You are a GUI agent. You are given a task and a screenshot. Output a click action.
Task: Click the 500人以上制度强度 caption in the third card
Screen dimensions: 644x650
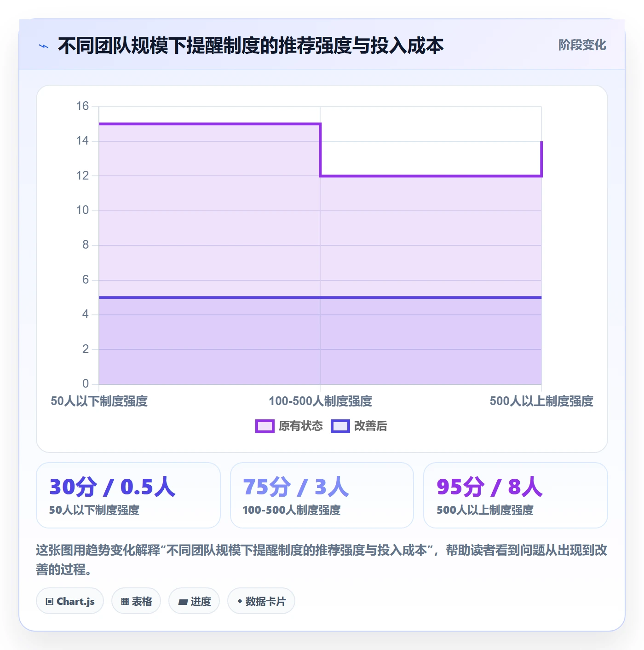click(485, 510)
